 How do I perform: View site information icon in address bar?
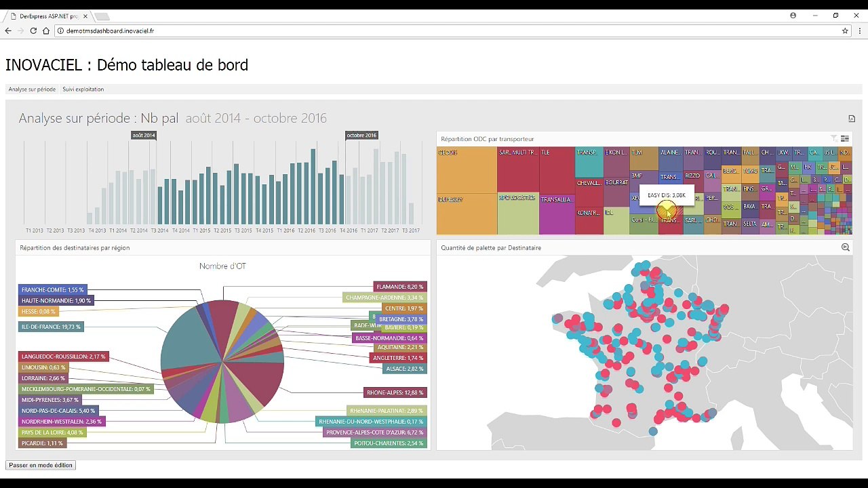tap(60, 30)
